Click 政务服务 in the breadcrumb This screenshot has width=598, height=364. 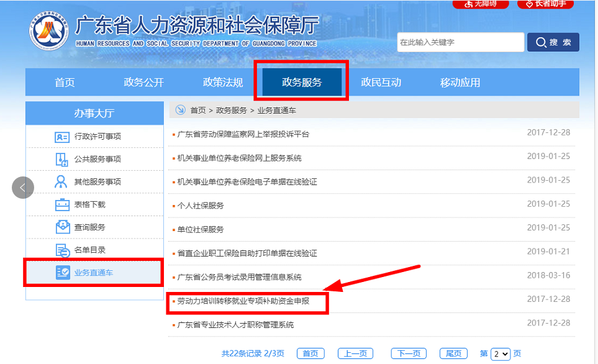click(x=232, y=111)
